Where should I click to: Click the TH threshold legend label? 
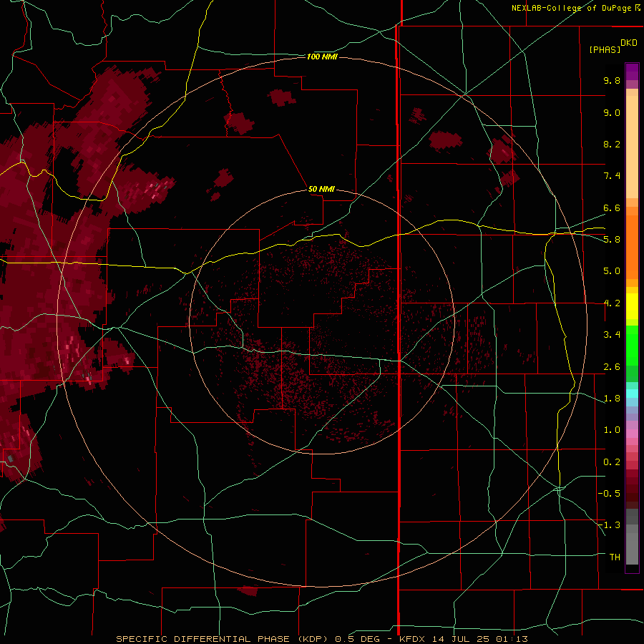615,557
